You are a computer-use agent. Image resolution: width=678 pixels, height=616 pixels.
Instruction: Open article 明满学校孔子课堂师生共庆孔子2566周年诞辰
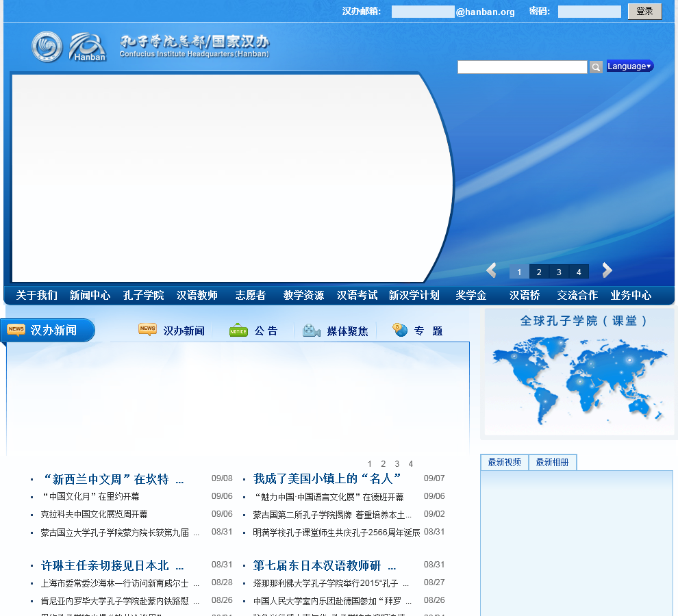(x=336, y=532)
